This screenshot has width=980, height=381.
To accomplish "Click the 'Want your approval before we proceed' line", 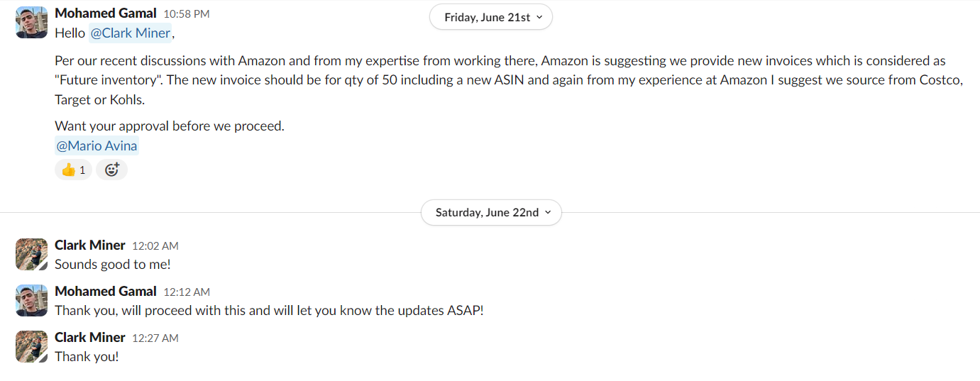I will [x=170, y=126].
